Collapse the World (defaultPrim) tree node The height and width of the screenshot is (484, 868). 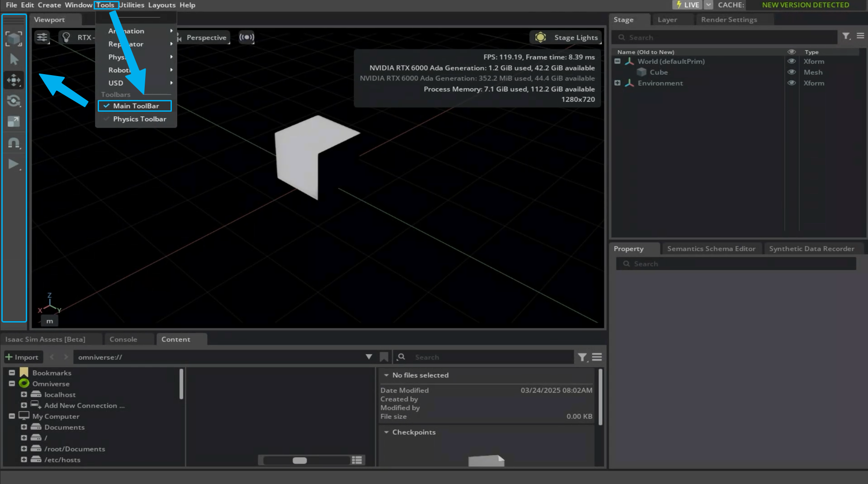tap(617, 61)
